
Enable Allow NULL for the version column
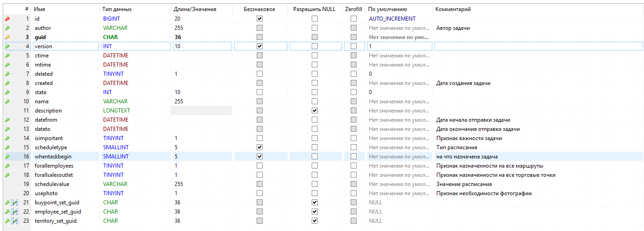pos(314,46)
